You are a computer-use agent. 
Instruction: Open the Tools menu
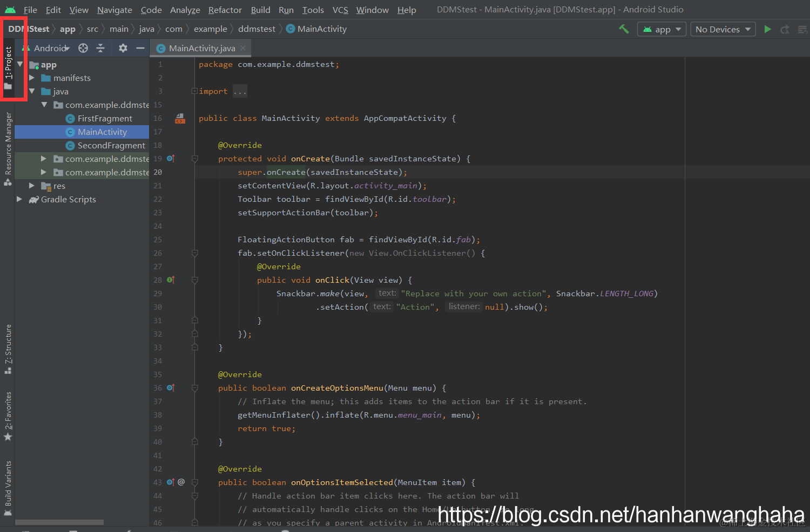point(313,10)
